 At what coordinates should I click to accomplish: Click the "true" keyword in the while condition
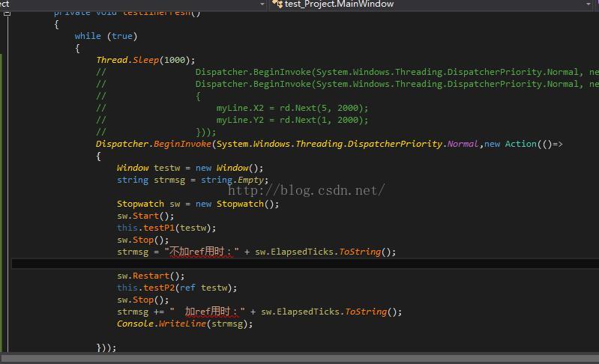coord(122,36)
